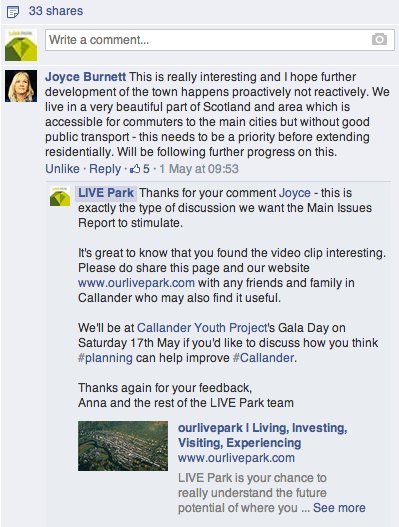Viewport: 399px width, 527px height.
Task: Click the tagged name Joyce in reply
Action: [x=295, y=193]
